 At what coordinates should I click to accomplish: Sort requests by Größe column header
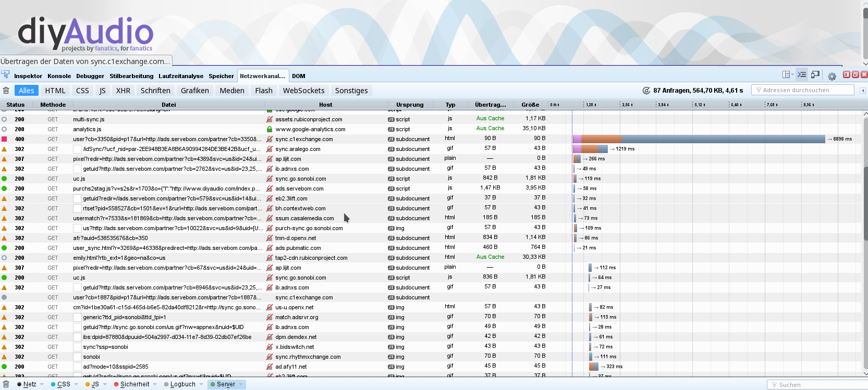click(530, 105)
